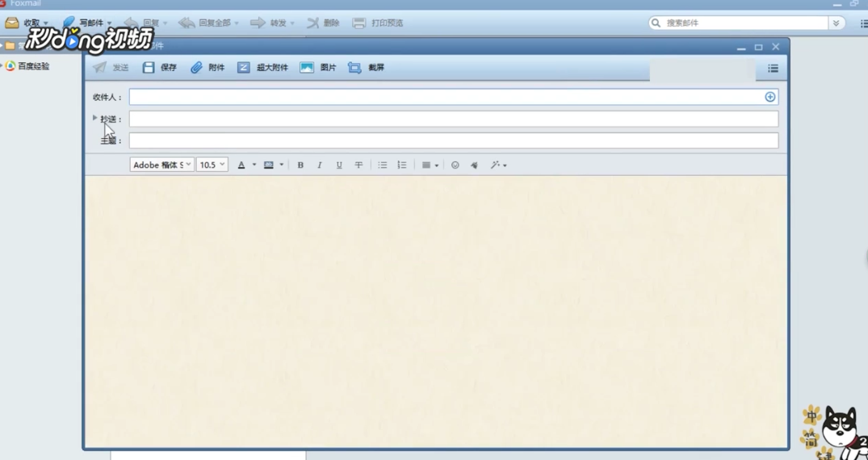Click the Send (发送) paper-plane icon
This screenshot has height=460, width=868.
tap(99, 68)
